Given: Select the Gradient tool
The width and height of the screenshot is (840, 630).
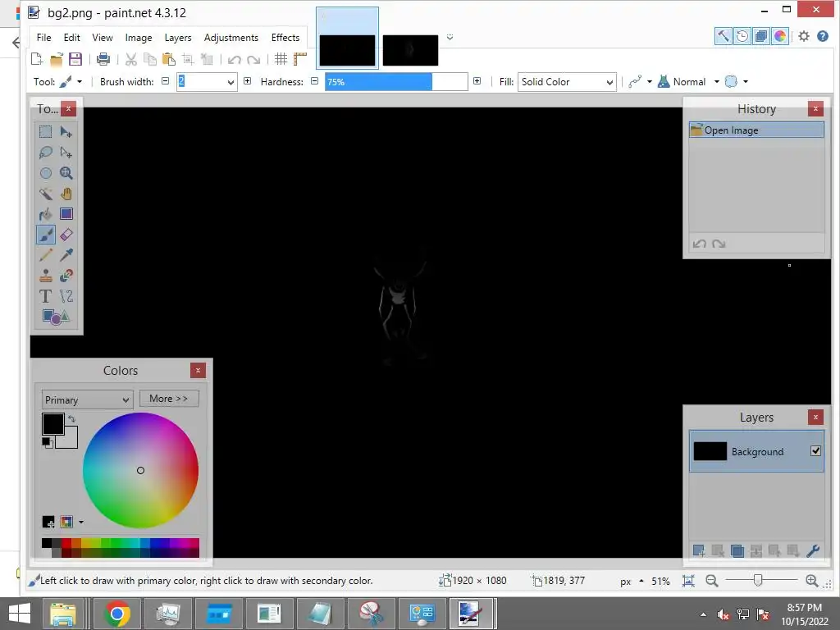Looking at the screenshot, I should coord(66,214).
